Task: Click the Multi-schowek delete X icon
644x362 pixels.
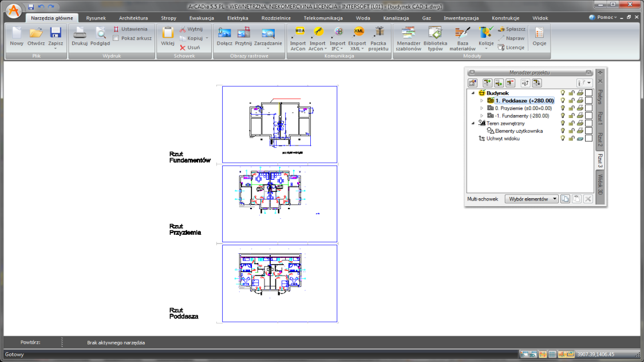Action: [588, 199]
